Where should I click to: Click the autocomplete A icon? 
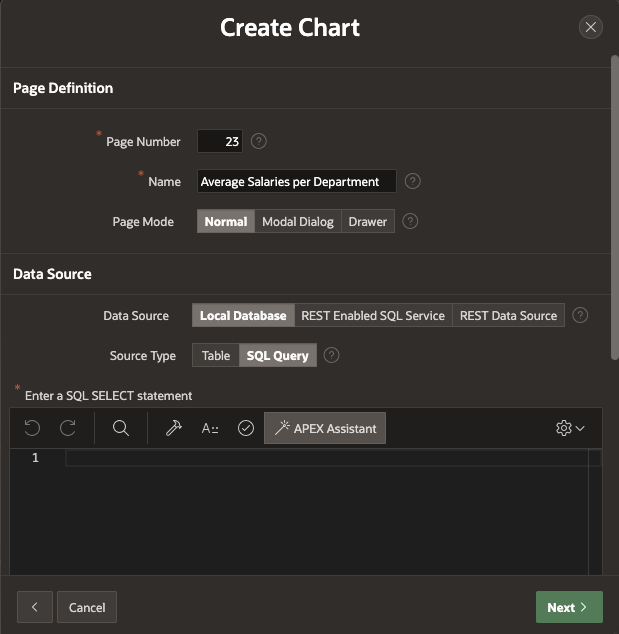(210, 428)
